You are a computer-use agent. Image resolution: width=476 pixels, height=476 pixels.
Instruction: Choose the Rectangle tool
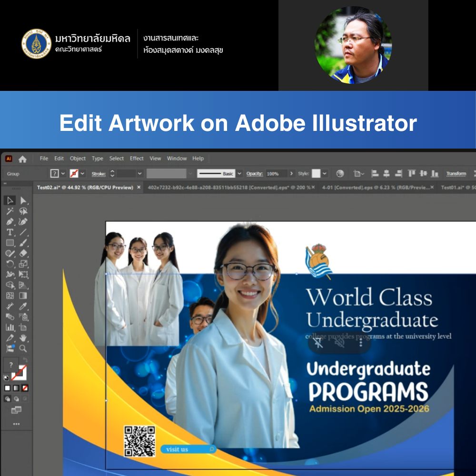point(10,243)
